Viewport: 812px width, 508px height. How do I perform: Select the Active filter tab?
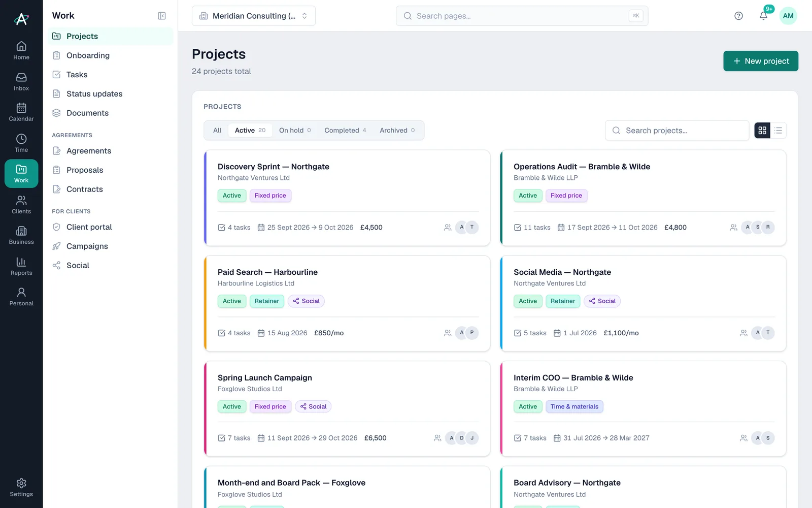pyautogui.click(x=250, y=131)
